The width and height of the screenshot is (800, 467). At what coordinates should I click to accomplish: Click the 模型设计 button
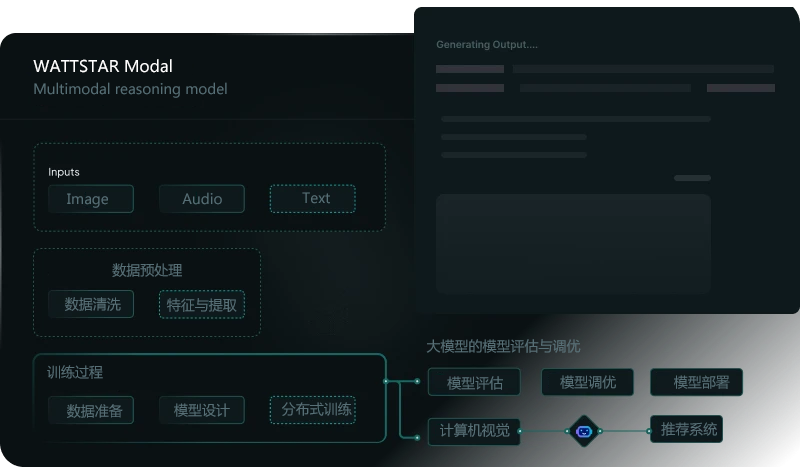202,410
